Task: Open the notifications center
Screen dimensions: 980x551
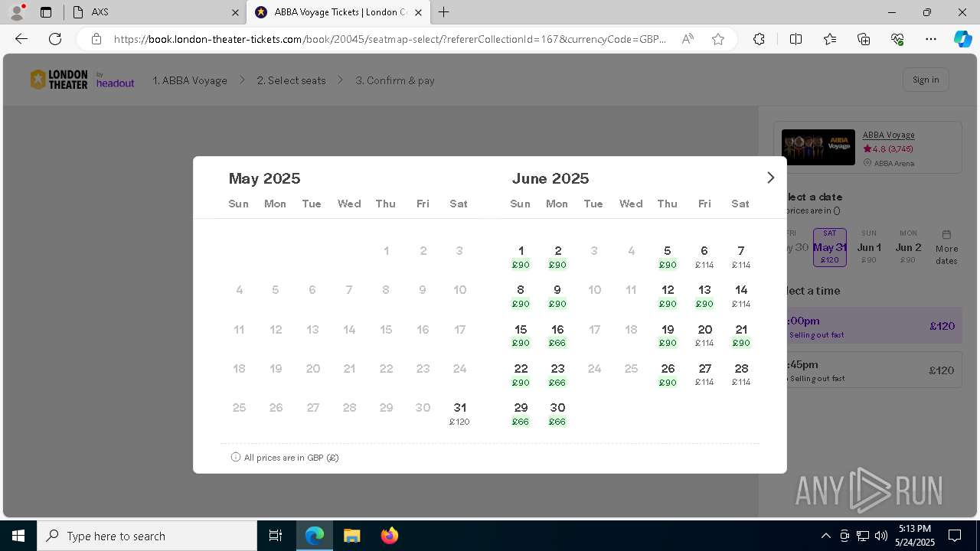Action: tap(955, 536)
